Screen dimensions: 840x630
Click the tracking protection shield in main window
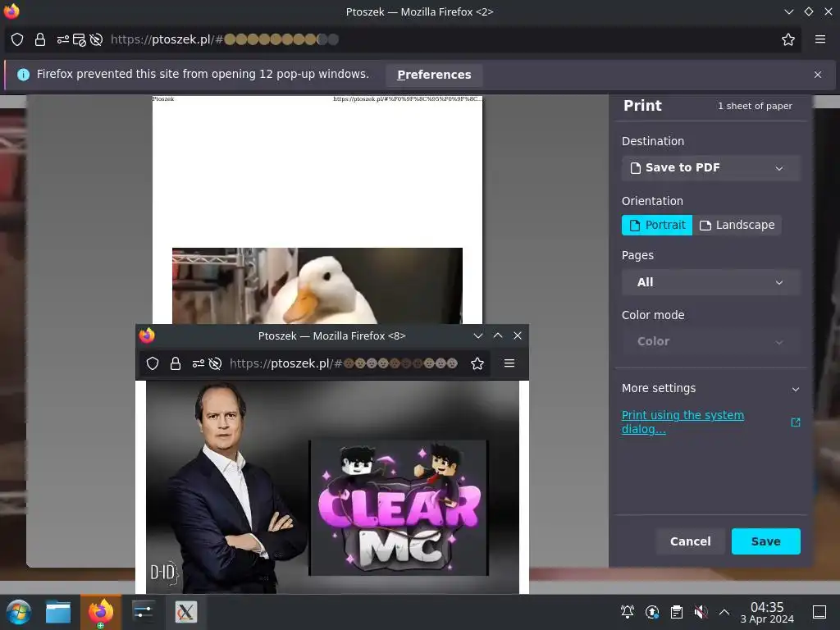click(17, 39)
